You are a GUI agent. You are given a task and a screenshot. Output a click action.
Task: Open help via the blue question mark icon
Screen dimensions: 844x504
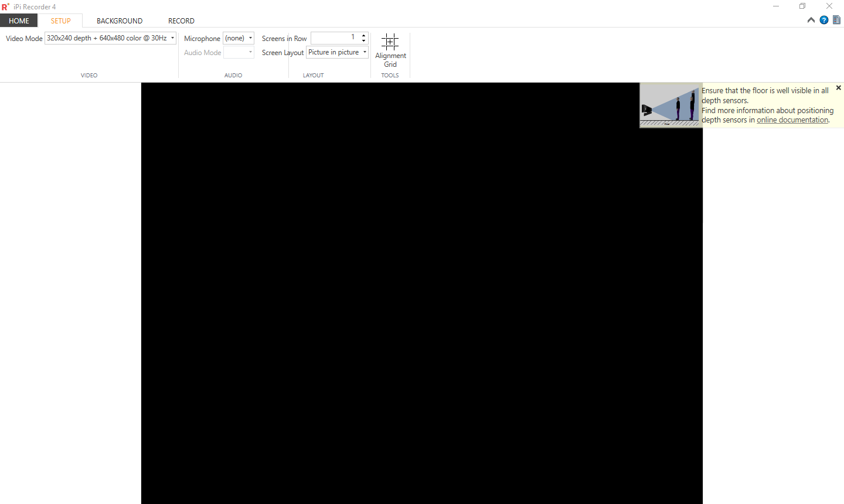coord(824,20)
